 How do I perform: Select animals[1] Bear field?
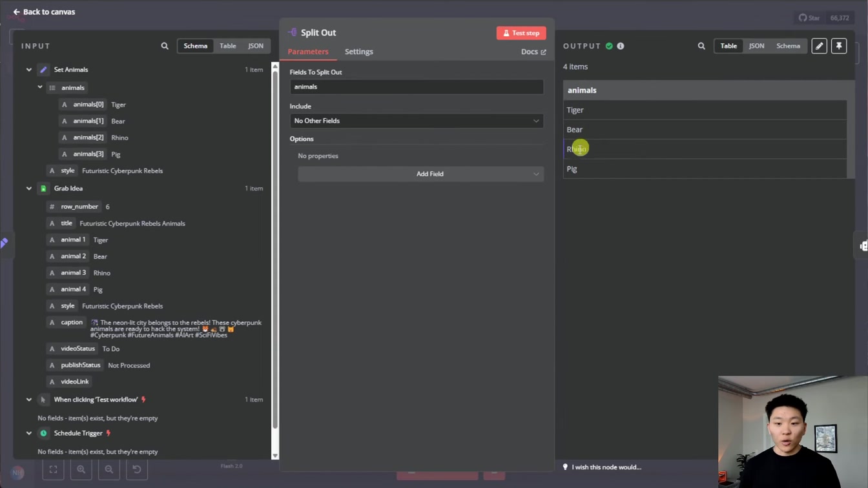coord(83,121)
